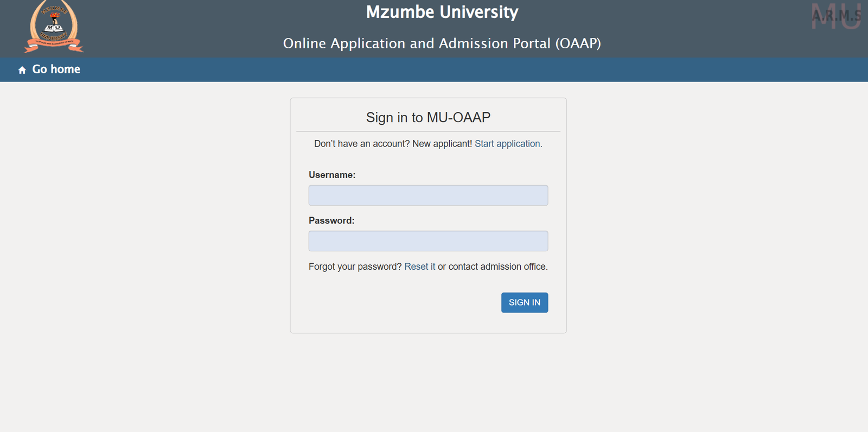Click the Sign in to MU-OAAP heading
The image size is (868, 432).
428,117
